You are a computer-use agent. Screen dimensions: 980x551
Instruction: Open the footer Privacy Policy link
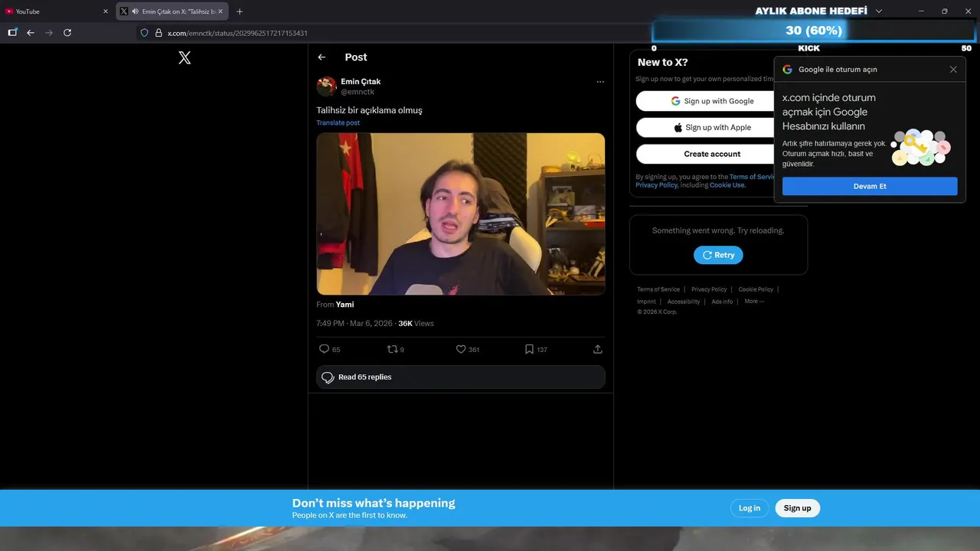(x=709, y=289)
